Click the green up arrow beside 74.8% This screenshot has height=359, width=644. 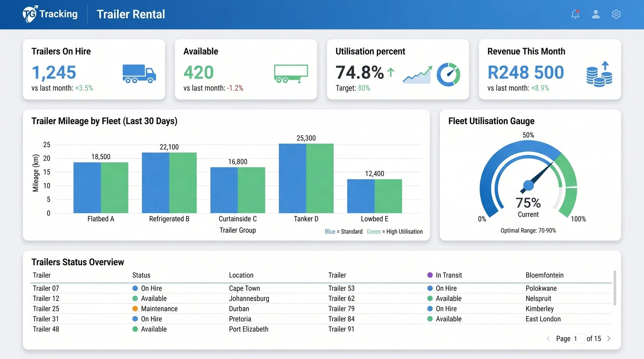point(390,72)
